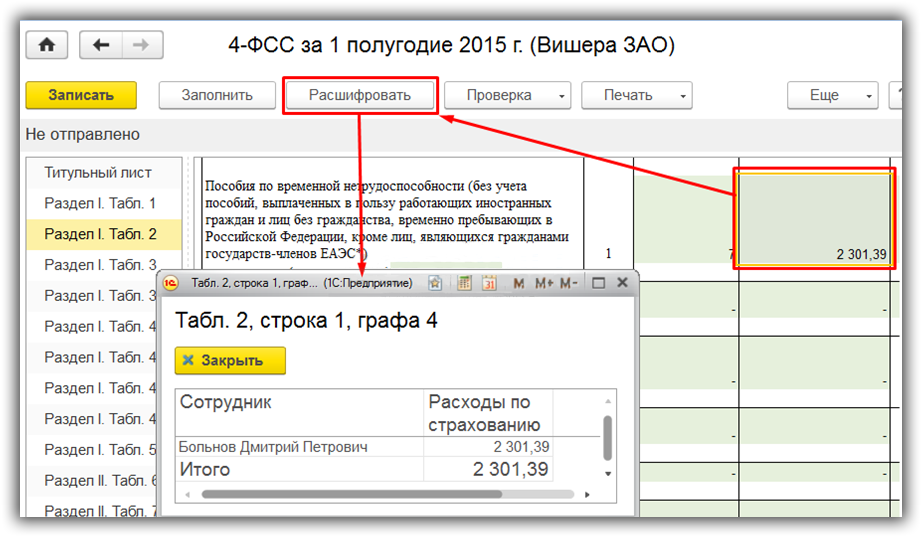Click the Заполнить button

point(216,96)
